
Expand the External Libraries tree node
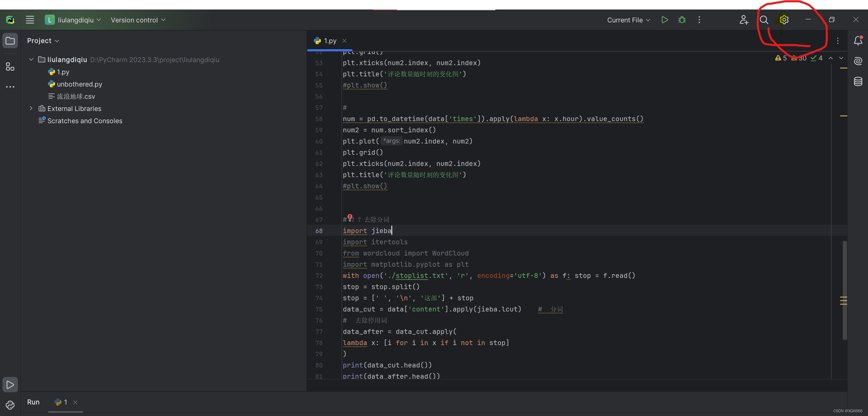pyautogui.click(x=31, y=108)
